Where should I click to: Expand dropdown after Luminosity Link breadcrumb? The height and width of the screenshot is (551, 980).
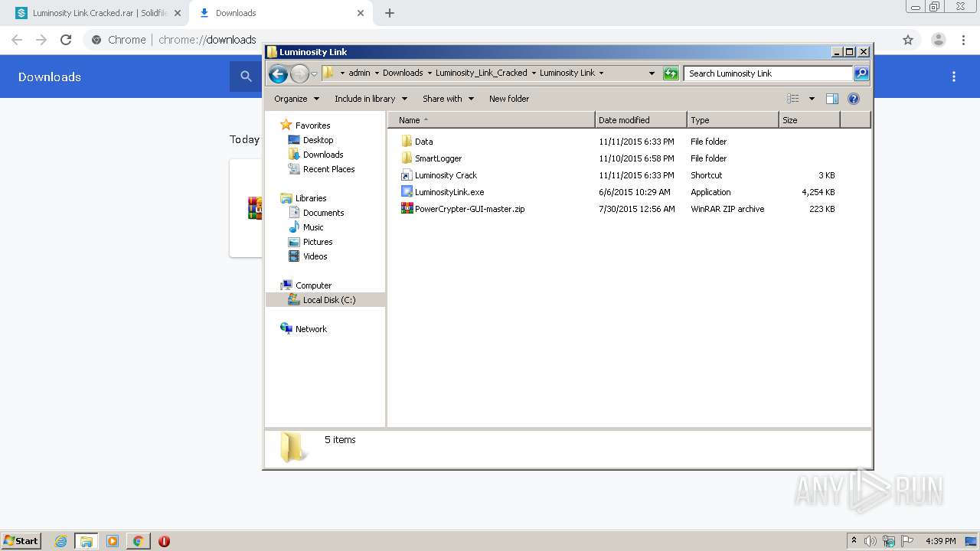pos(601,73)
